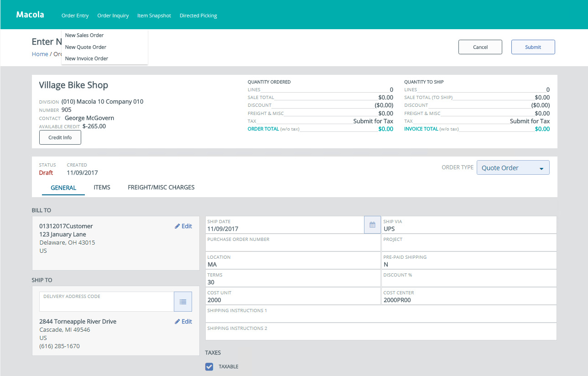This screenshot has width=588, height=376.
Task: Click the Village Bike Shop customer name
Action: pos(73,85)
